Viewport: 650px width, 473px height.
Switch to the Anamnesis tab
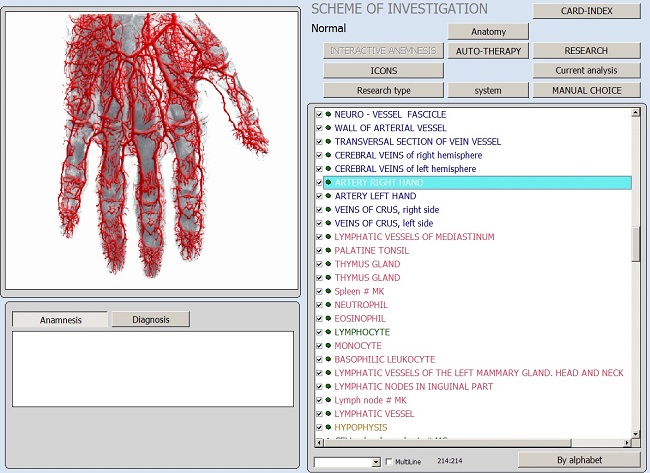[60, 320]
